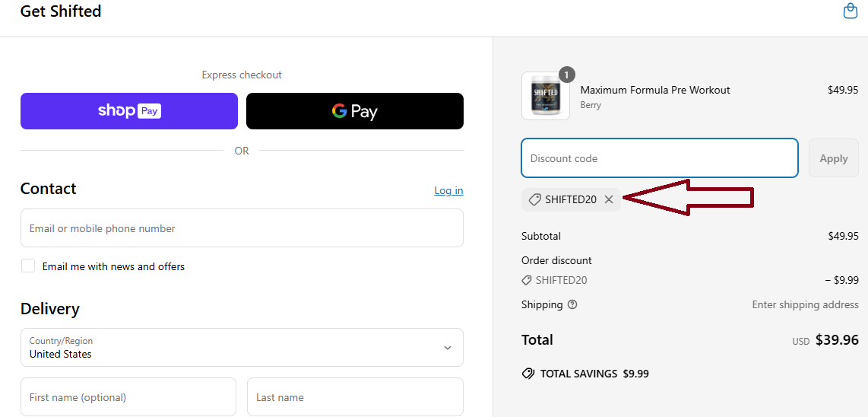This screenshot has width=868, height=417.
Task: Click the Total Savings tag icon
Action: (x=528, y=374)
